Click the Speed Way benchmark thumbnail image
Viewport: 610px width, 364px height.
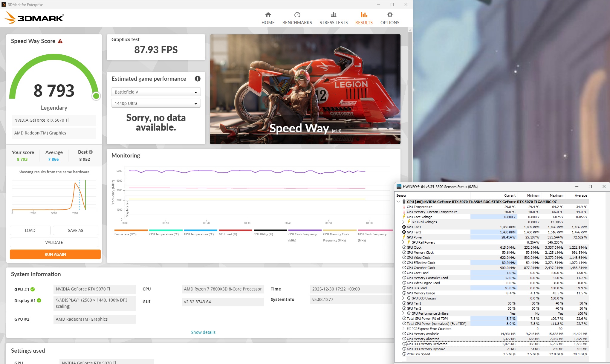(305, 89)
